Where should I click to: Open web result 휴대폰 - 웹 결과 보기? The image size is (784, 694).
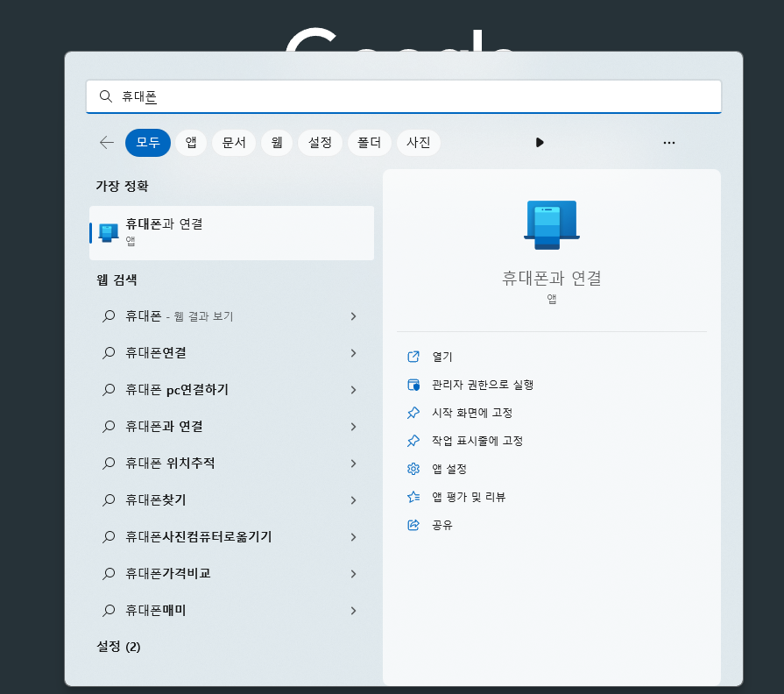[231, 316]
